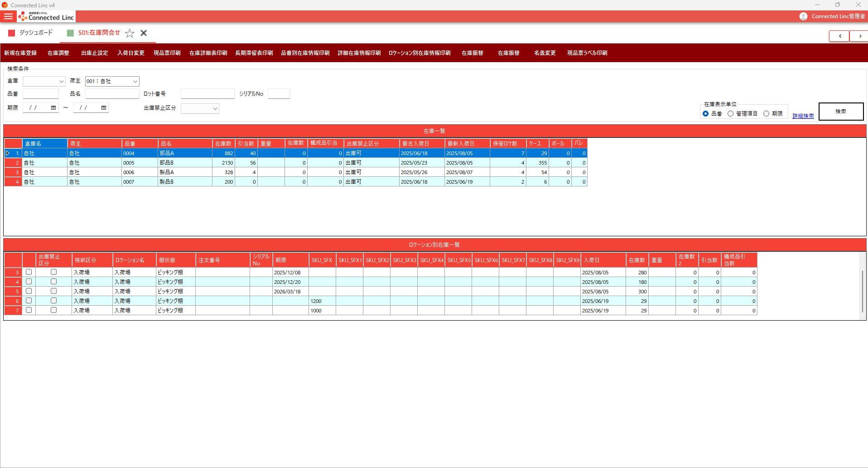Select the 管理項目 radio button

tap(730, 114)
